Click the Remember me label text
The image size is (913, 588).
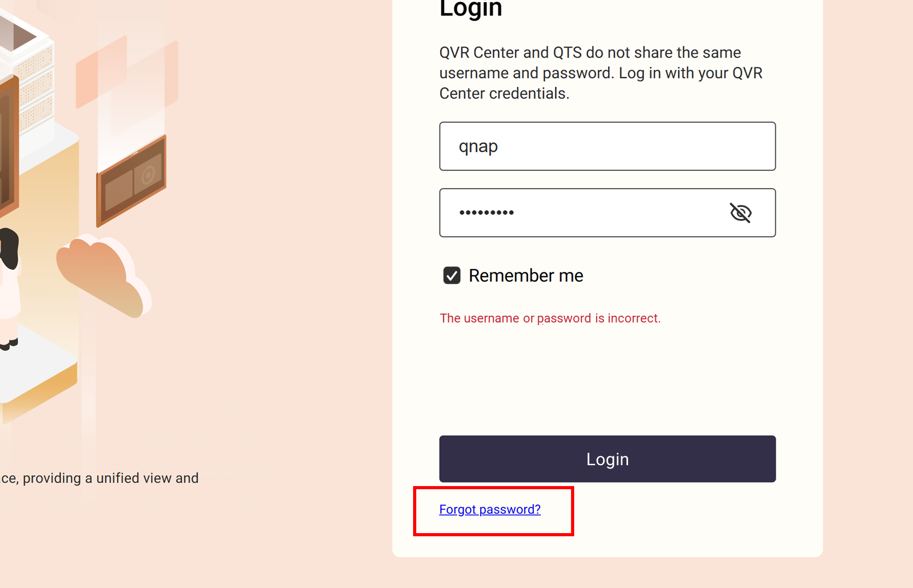click(526, 275)
